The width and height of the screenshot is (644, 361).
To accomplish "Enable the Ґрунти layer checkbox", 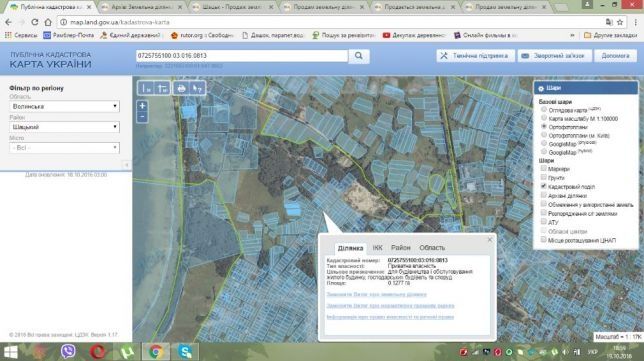I will click(544, 177).
